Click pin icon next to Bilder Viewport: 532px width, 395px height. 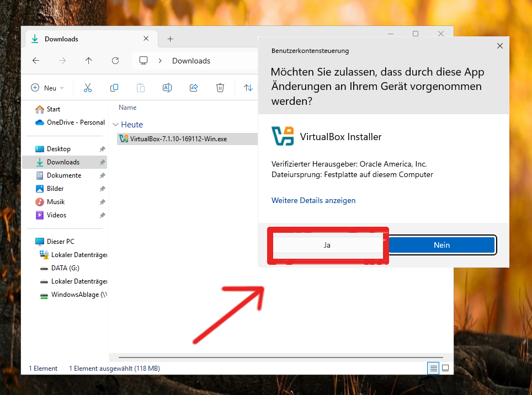[102, 189]
